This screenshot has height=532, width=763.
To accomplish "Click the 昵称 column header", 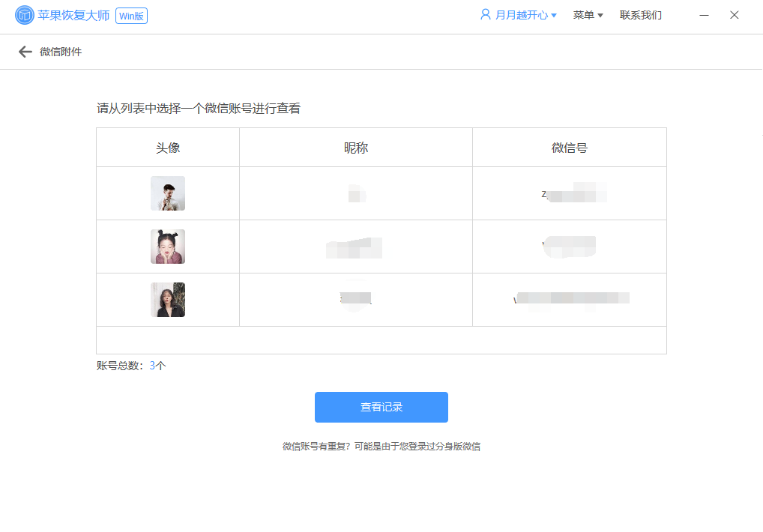I will 355,147.
